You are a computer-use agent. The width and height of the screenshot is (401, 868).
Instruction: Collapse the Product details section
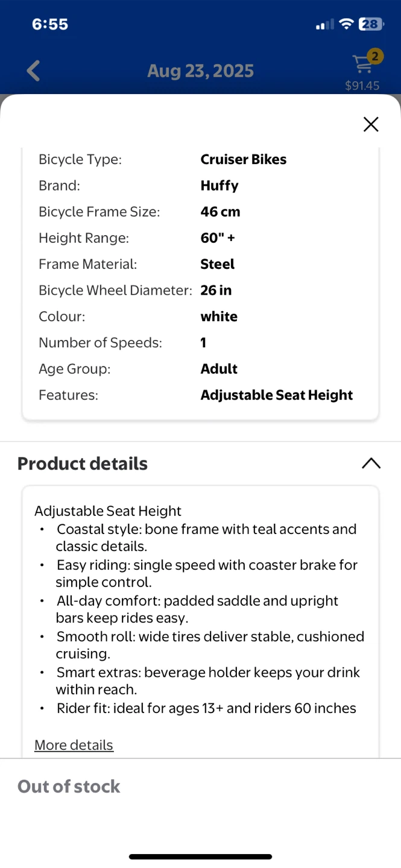[x=371, y=463]
